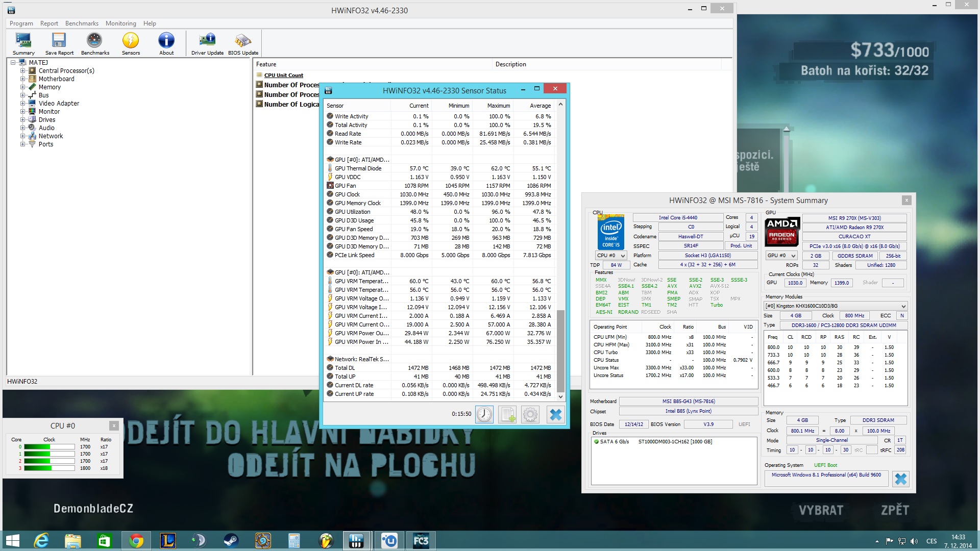980x551 pixels.
Task: Expand the Video Adapter tree node
Action: pyautogui.click(x=22, y=104)
